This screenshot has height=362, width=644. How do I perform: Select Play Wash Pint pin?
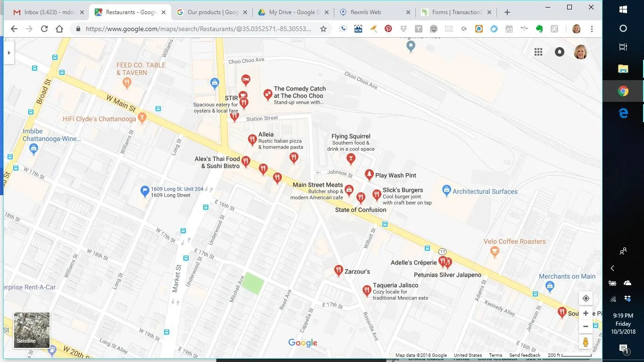369,175
